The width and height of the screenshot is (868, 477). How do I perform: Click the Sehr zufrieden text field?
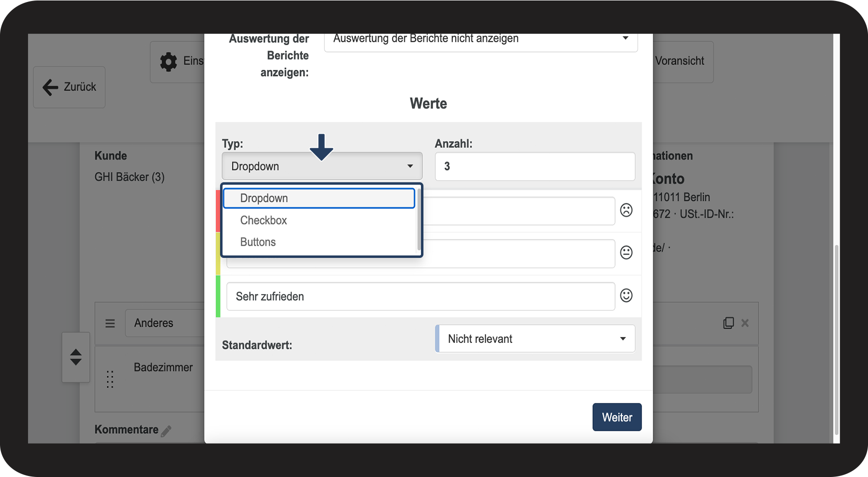[x=420, y=296]
